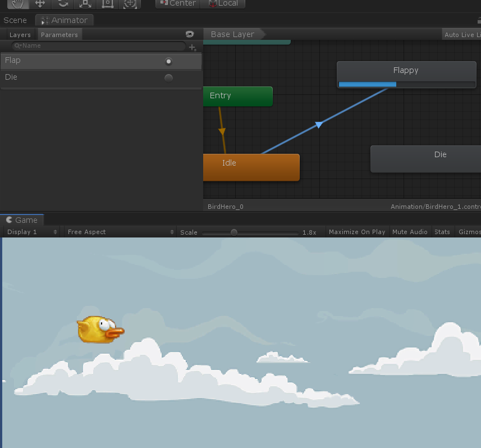This screenshot has width=481, height=448.
Task: Switch to the Scene tab
Action: [15, 20]
